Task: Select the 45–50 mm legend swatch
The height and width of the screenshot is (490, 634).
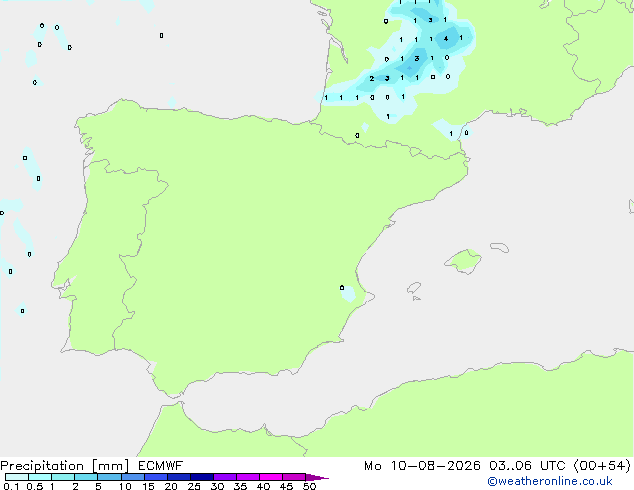Action: coord(294,477)
